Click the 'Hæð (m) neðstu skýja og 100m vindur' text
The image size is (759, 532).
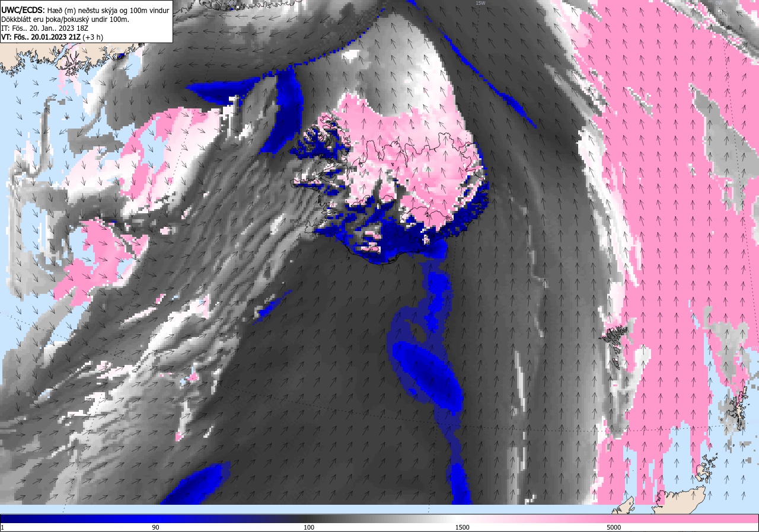108,10
